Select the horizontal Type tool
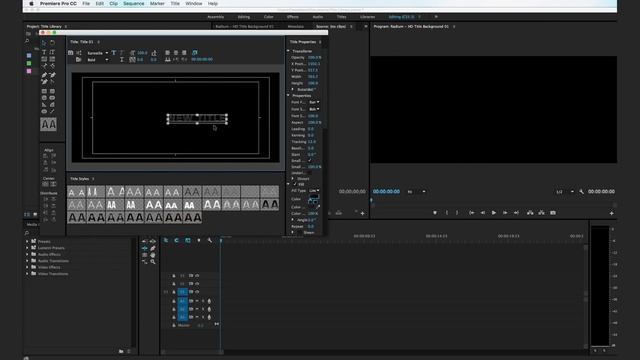This screenshot has height=360, width=640. (44, 52)
